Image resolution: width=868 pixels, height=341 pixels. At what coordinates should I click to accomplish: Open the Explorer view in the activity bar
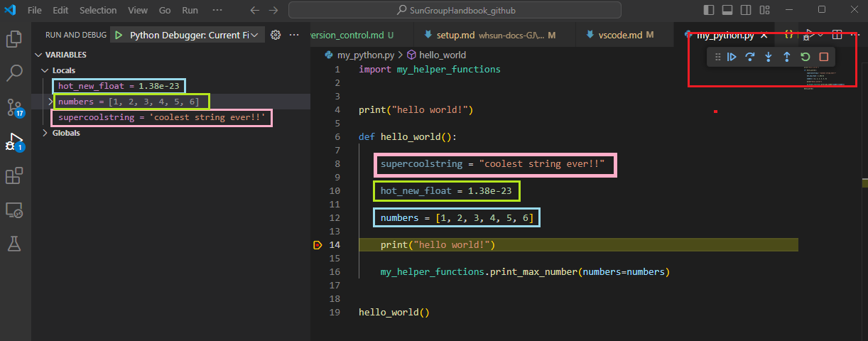pos(14,38)
